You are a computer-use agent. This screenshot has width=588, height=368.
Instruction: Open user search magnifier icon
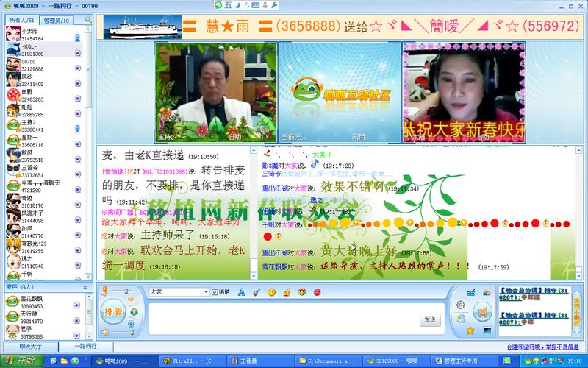click(87, 20)
